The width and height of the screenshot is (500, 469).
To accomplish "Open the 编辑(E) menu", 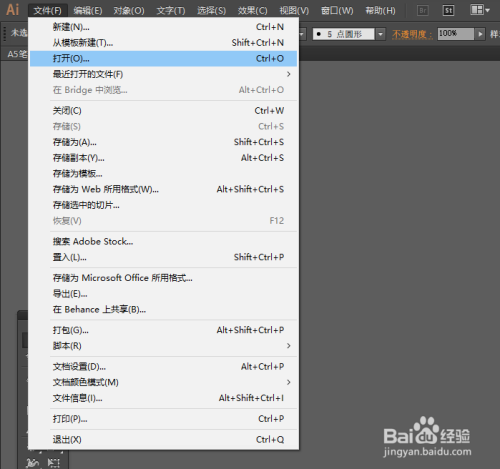I will click(88, 11).
